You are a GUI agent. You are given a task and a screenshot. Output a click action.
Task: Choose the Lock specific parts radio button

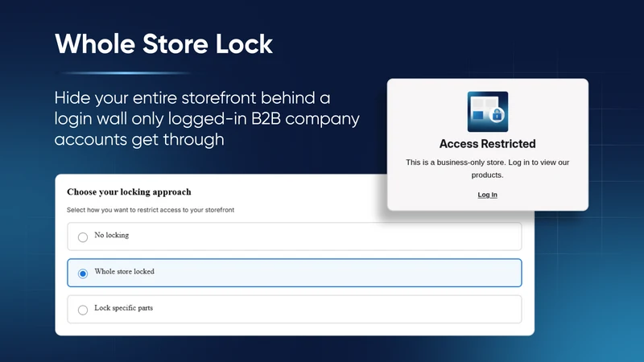click(x=83, y=310)
